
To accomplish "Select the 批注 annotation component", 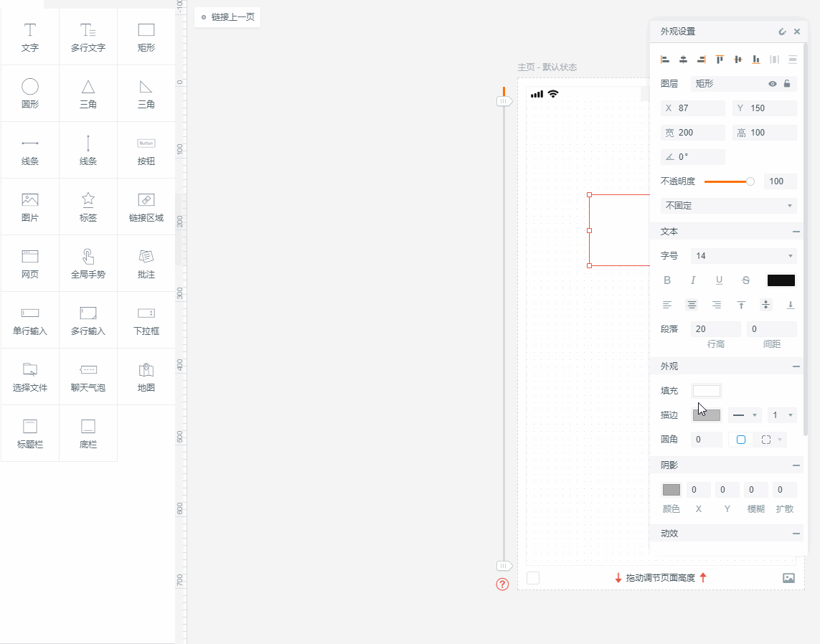I will coord(146,263).
